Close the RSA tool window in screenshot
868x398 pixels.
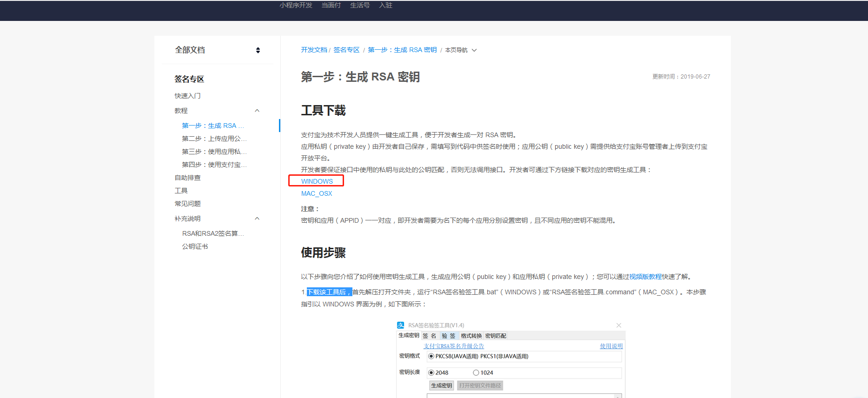[619, 325]
